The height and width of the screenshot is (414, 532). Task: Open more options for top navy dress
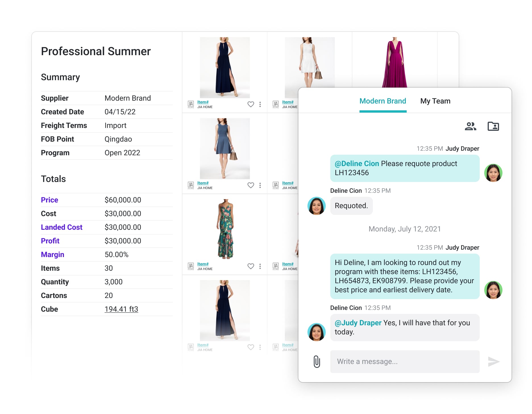(x=260, y=104)
